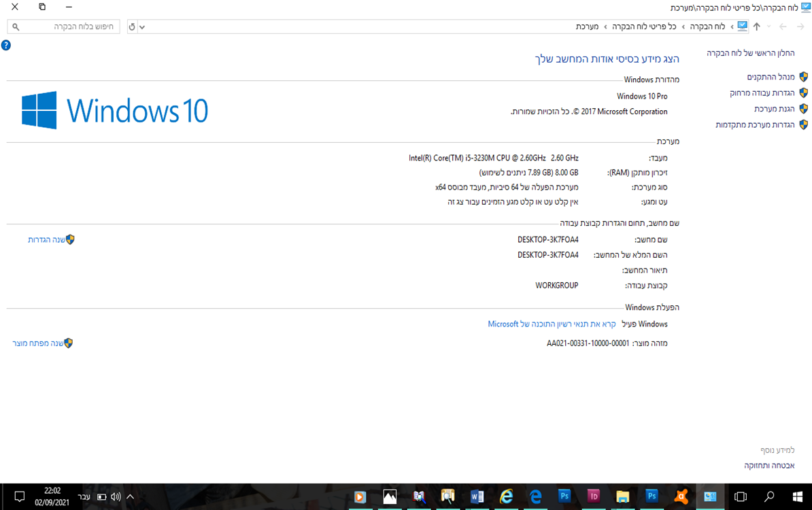This screenshot has width=812, height=510.
Task: Click the WORKGROUP value
Action: point(557,286)
